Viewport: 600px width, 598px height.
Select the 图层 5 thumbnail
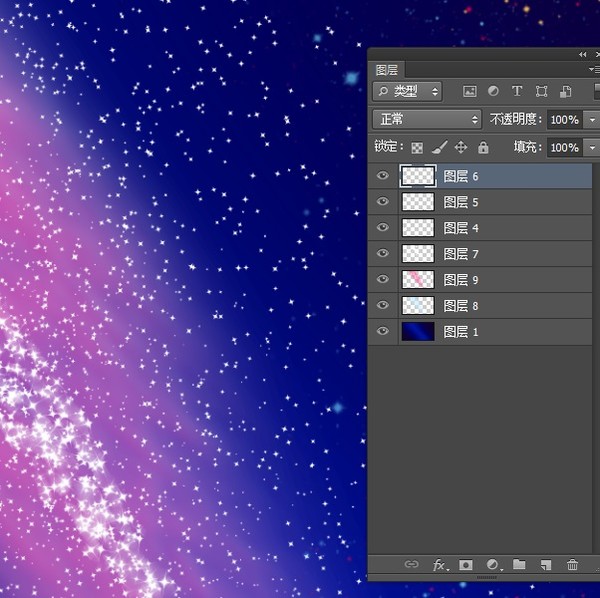[x=418, y=202]
